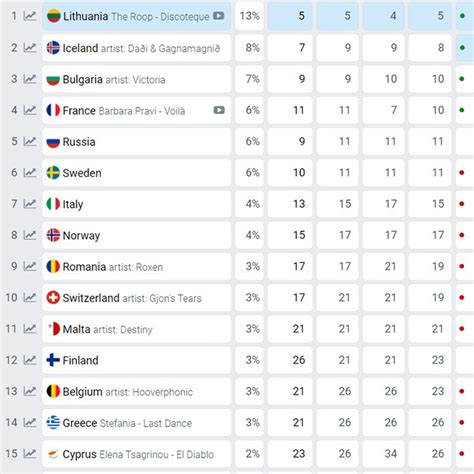View Italy's odds chart icon
Image resolution: width=474 pixels, height=474 pixels.
(x=30, y=204)
